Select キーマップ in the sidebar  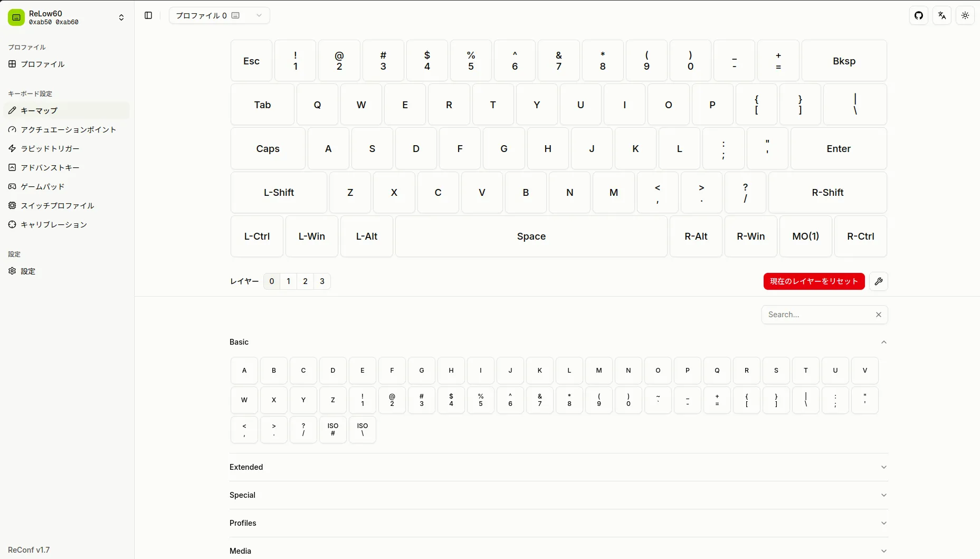pos(66,110)
